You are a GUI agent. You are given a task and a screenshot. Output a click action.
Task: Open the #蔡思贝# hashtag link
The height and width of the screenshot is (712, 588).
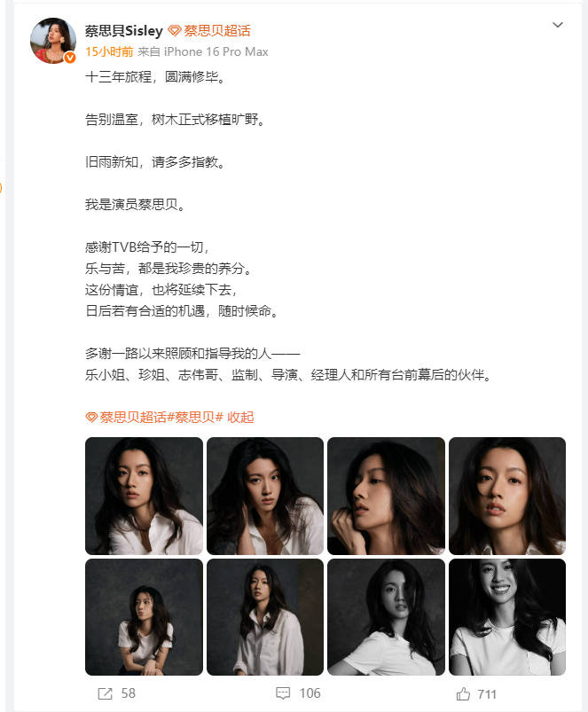pos(195,417)
